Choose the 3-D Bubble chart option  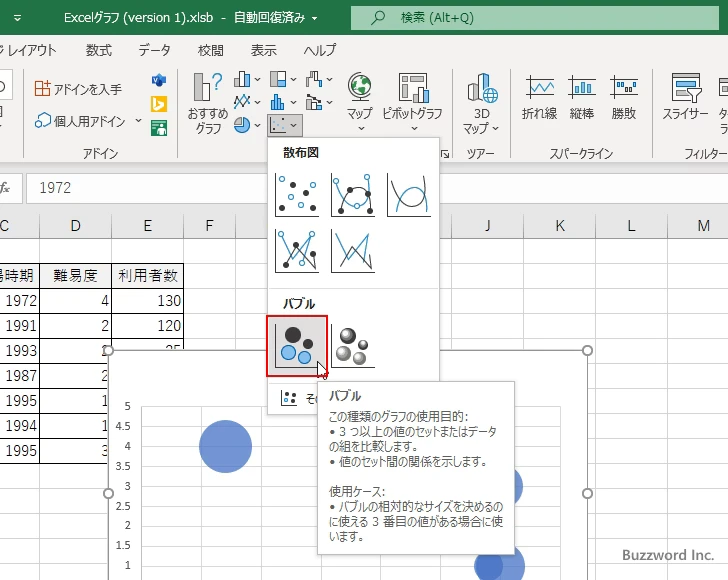point(353,346)
